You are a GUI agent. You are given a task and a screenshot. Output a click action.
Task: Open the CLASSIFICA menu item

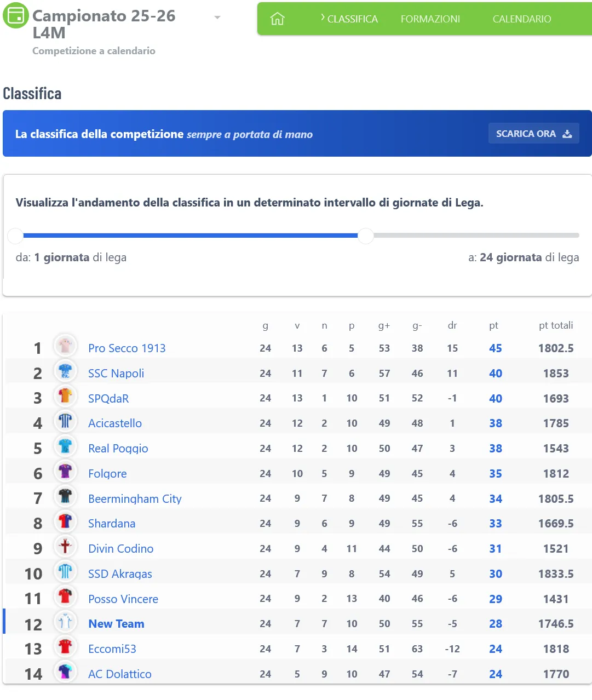click(x=352, y=19)
